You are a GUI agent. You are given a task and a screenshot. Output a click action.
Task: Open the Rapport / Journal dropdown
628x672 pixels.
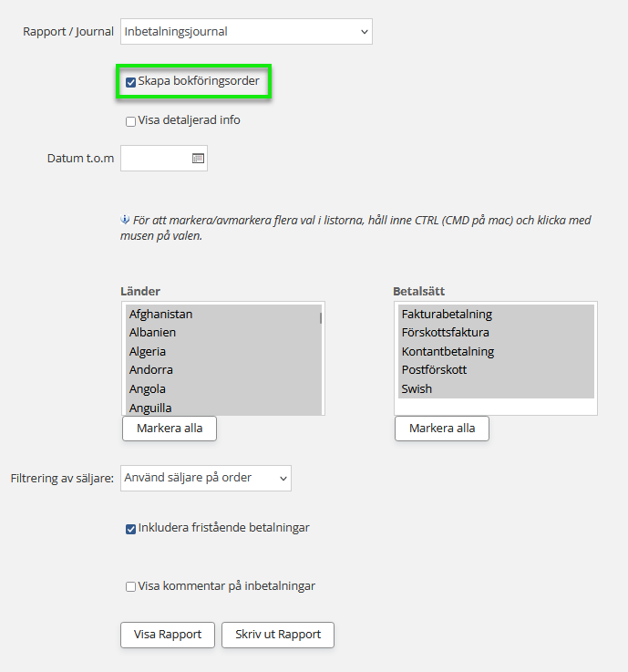tap(246, 32)
